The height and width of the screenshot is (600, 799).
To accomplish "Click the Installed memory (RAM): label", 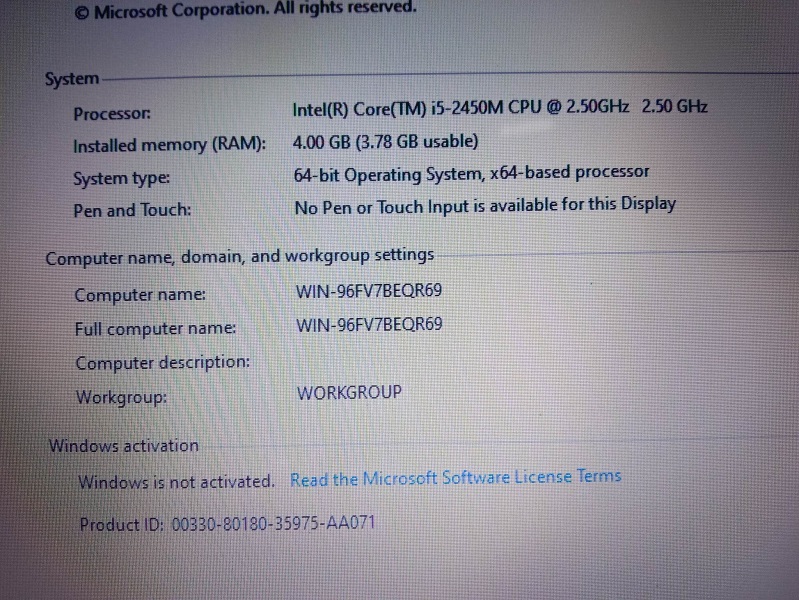I will (x=170, y=145).
